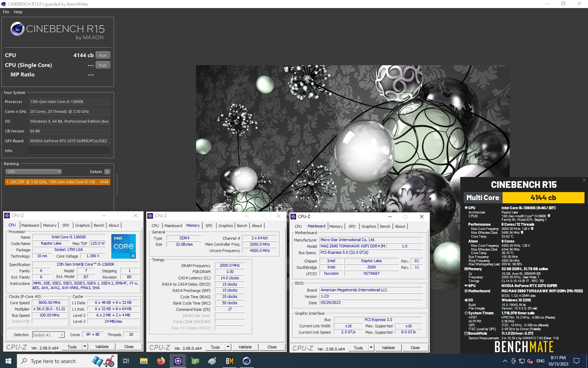Click Close in first CPU-Z window
The height and width of the screenshot is (368, 588).
tap(129, 347)
